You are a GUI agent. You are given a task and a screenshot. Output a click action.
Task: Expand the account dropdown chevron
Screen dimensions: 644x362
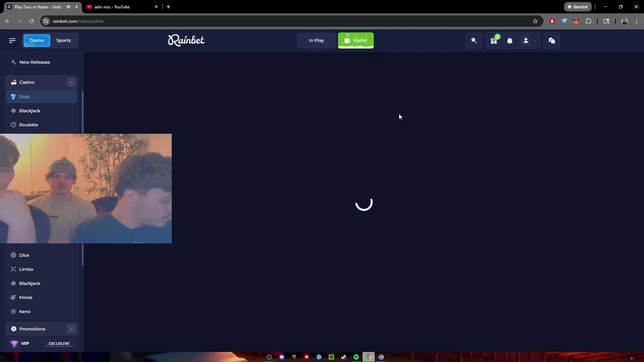[x=535, y=41]
